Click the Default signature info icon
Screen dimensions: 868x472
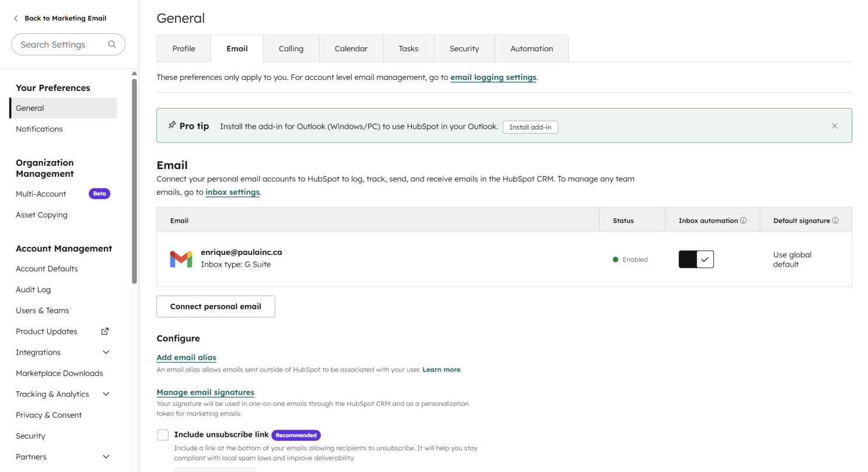point(835,221)
